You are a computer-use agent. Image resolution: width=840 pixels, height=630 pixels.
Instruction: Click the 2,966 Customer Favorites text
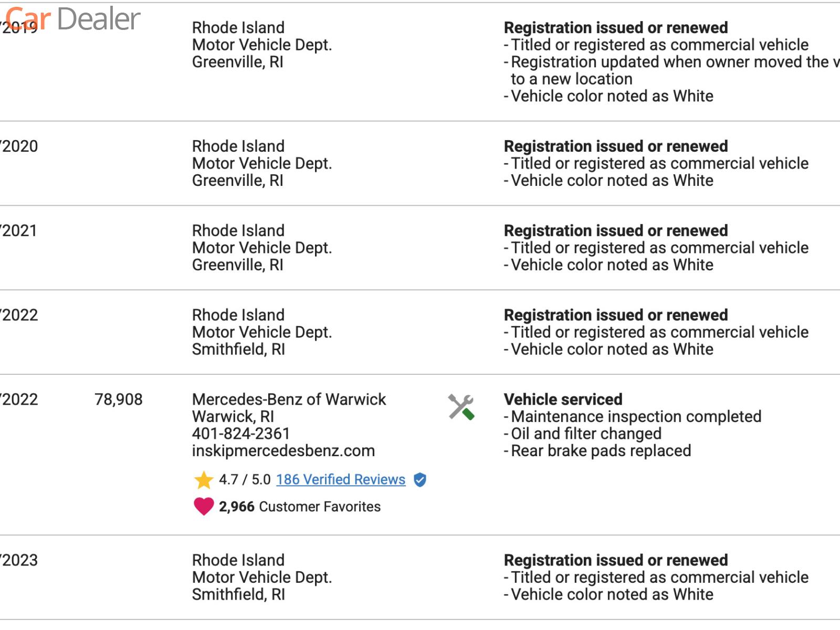coord(300,507)
